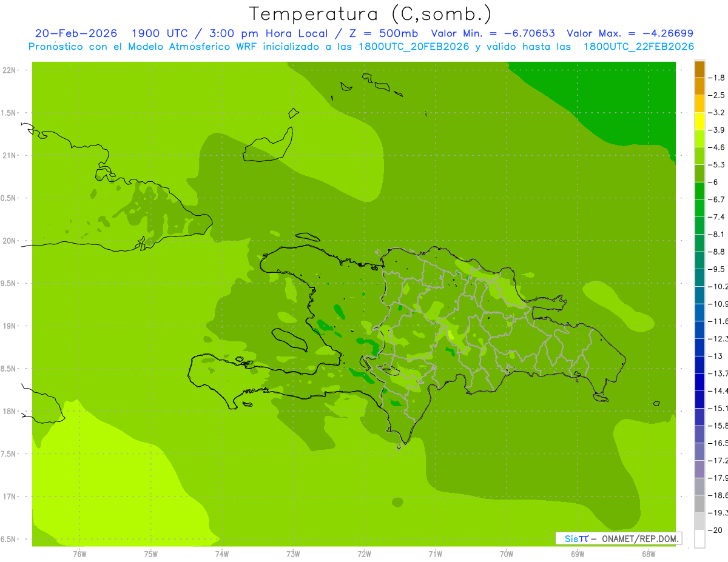728x562 pixels.
Task: Click the "-13" colorbar value
Action: click(716, 356)
